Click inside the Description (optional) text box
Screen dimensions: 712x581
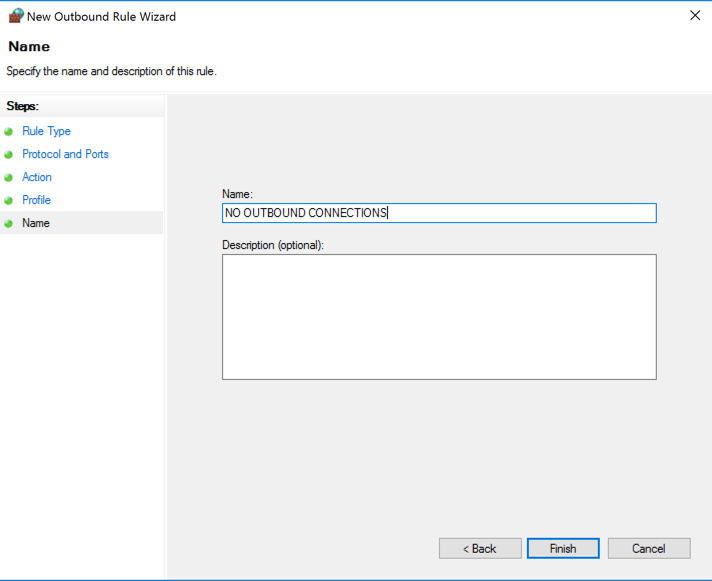click(x=438, y=316)
